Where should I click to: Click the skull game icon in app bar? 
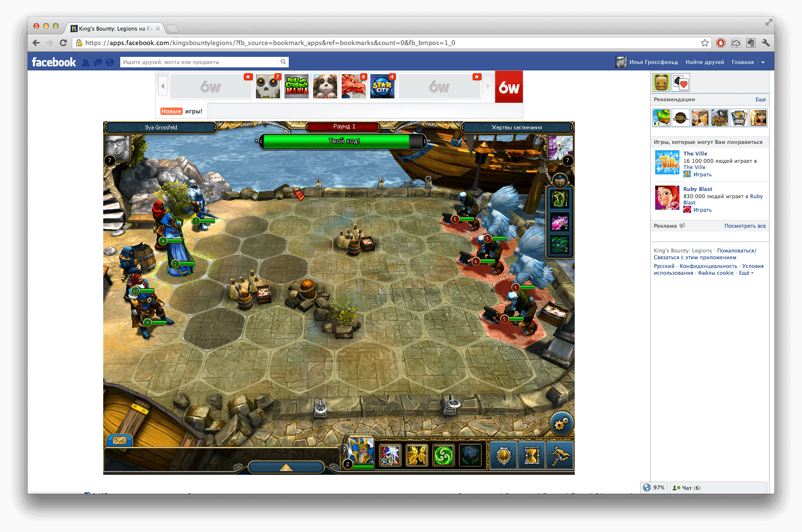[268, 86]
